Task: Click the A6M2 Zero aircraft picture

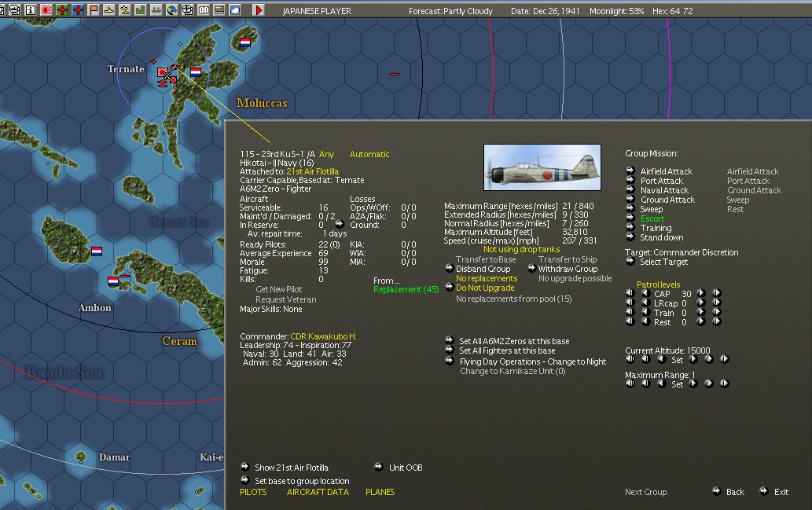Action: pos(542,167)
